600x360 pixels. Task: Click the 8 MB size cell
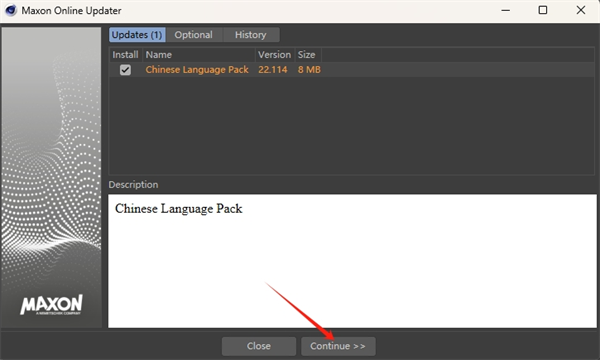click(309, 70)
